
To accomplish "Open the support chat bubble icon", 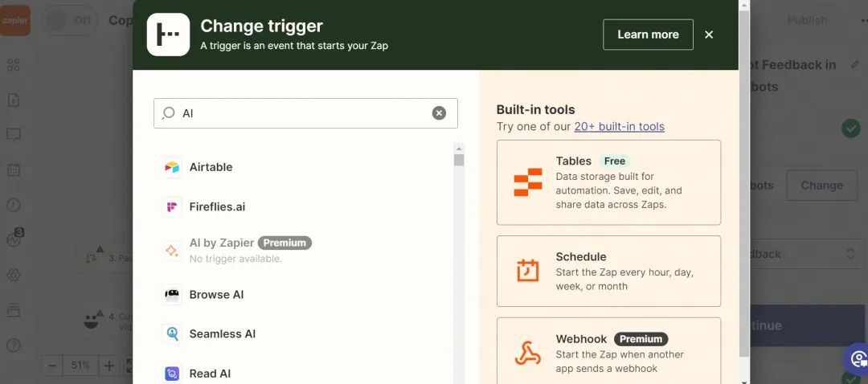I will pos(857,358).
